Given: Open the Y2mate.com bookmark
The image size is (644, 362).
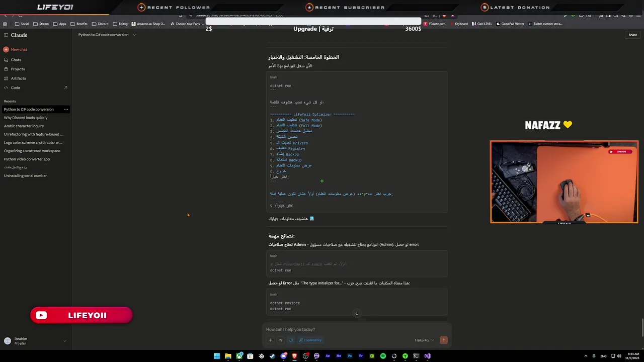Looking at the screenshot, I should pyautogui.click(x=435, y=24).
